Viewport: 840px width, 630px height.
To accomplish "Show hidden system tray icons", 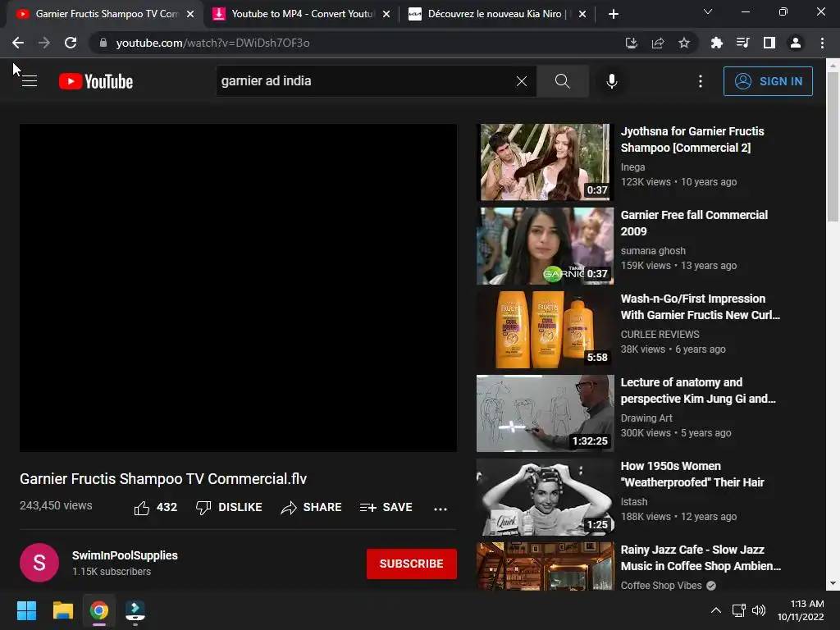I will click(715, 610).
